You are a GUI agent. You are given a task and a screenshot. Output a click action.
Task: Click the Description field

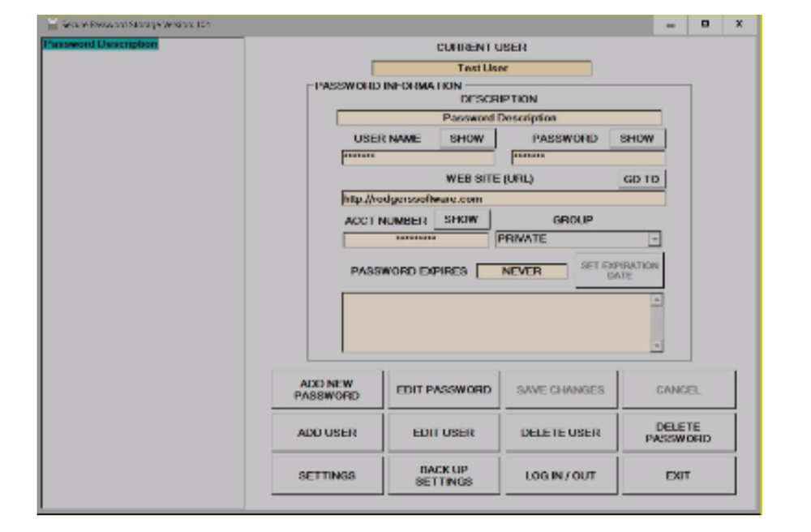pyautogui.click(x=499, y=118)
